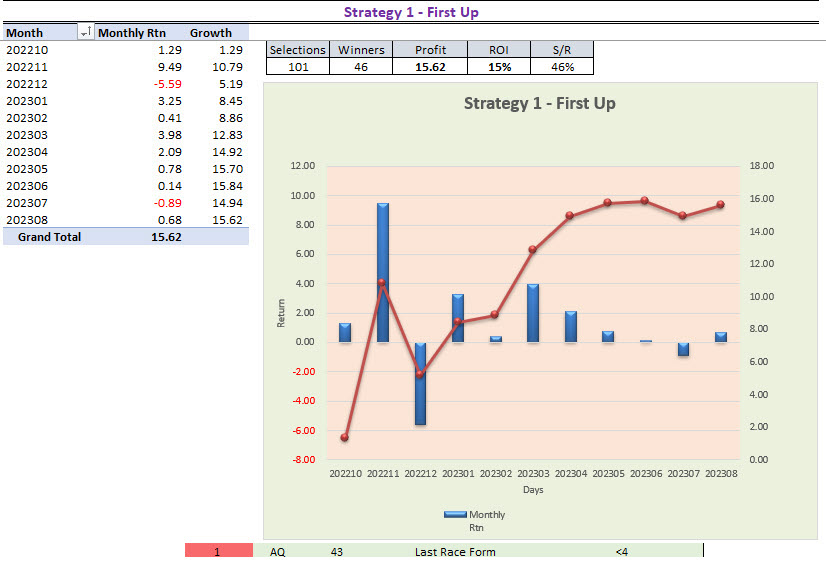Image resolution: width=826 pixels, height=566 pixels.
Task: Open the Month column filter dropdown
Action: pyautogui.click(x=85, y=33)
